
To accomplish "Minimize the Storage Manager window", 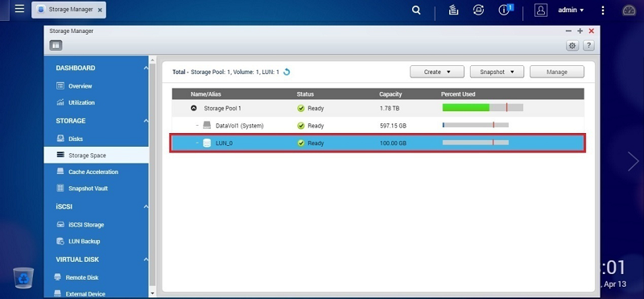I will pyautogui.click(x=568, y=31).
